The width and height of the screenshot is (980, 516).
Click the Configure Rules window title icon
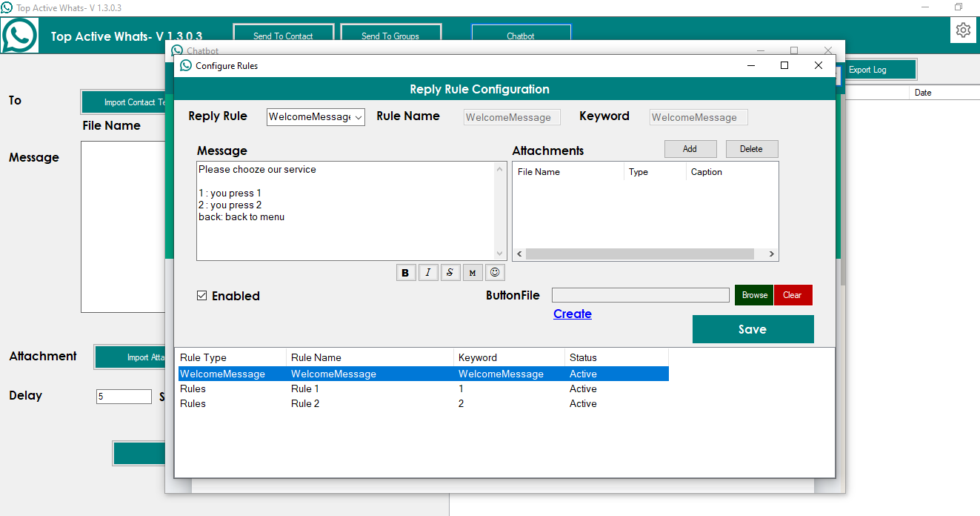[186, 65]
